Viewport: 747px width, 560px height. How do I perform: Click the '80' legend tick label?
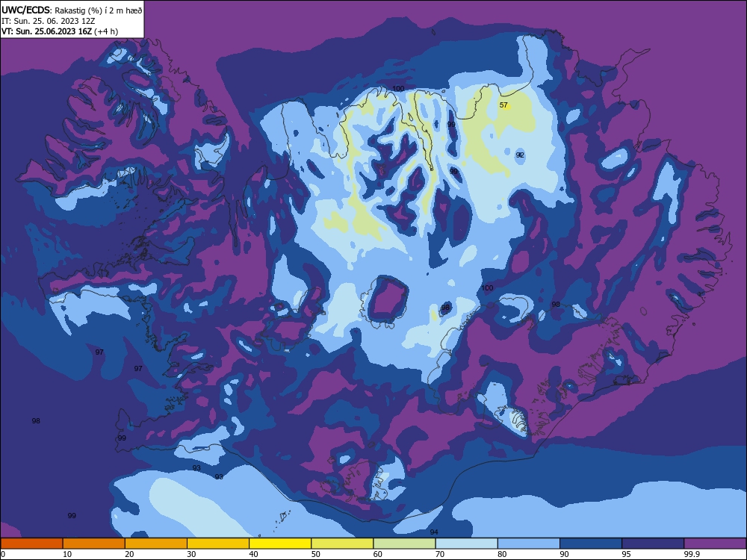502,554
